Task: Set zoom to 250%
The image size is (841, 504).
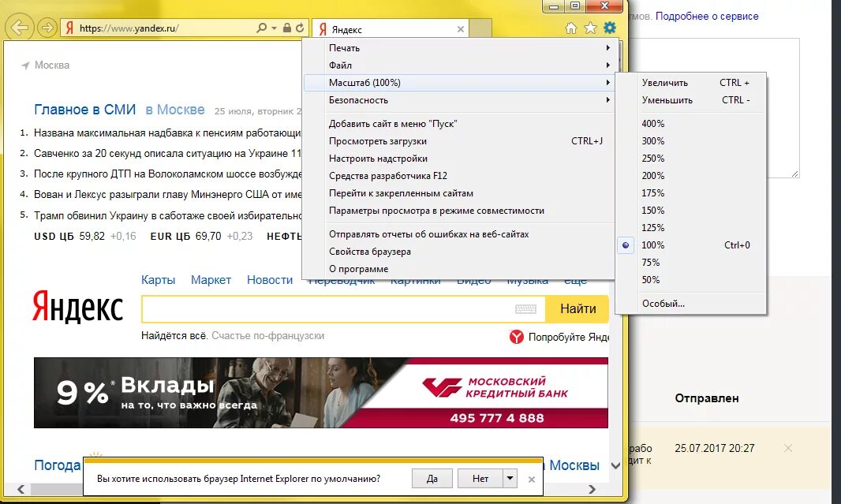Action: pos(691,159)
